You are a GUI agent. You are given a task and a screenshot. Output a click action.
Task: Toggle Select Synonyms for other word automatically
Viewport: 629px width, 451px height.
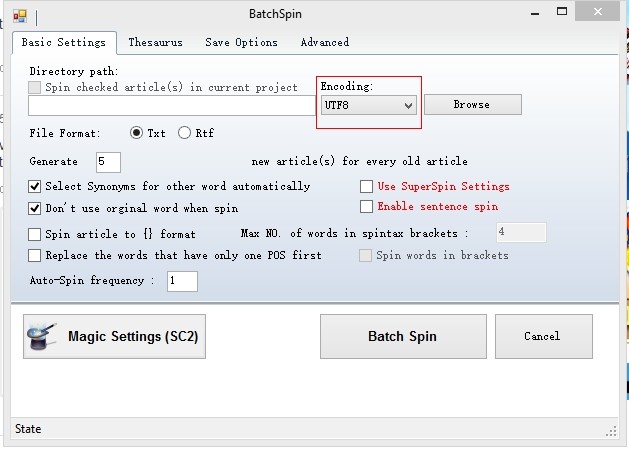point(36,187)
